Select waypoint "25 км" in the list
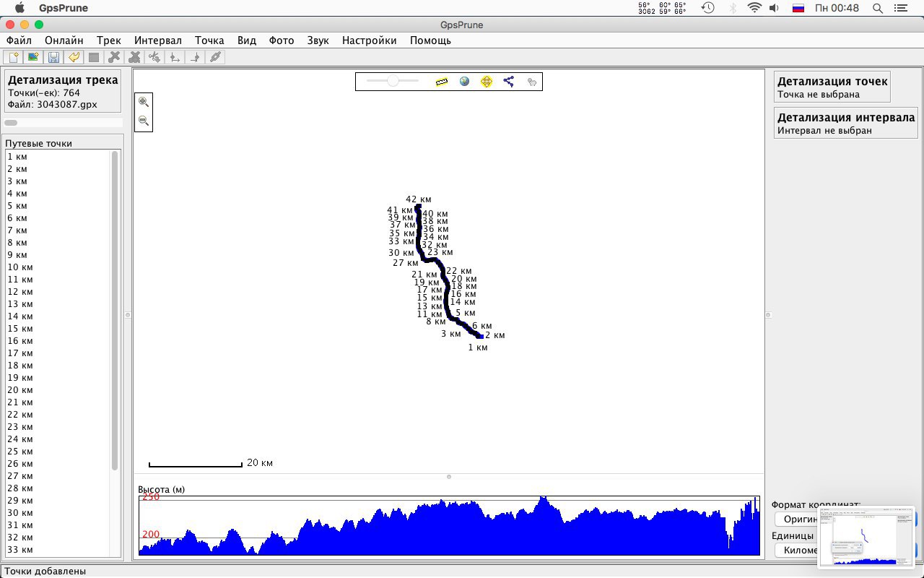The height and width of the screenshot is (578, 924). [x=58, y=451]
